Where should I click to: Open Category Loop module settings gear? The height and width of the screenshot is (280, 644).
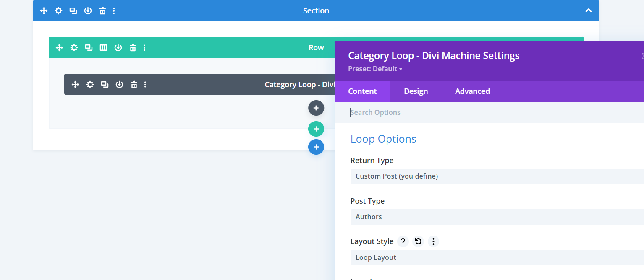tap(90, 85)
